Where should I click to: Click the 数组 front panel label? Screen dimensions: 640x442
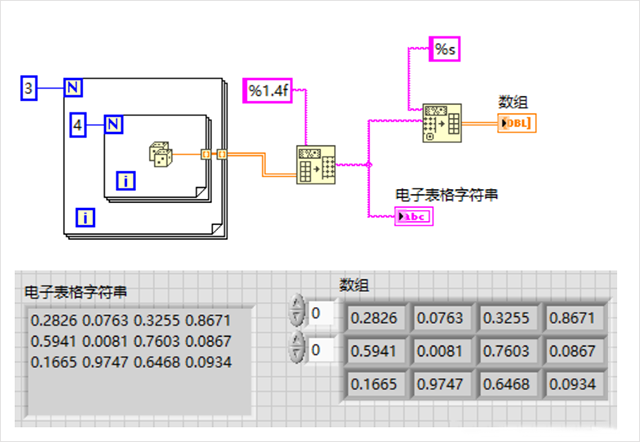tap(354, 285)
